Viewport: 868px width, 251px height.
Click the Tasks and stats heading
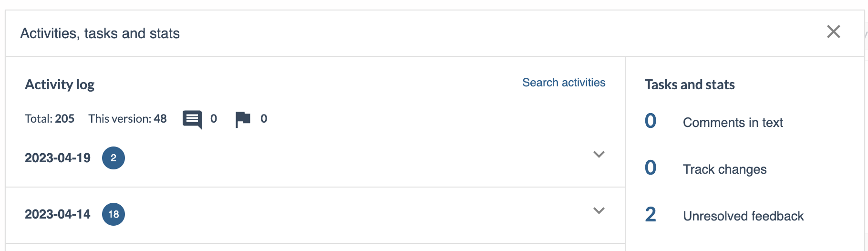tap(690, 84)
